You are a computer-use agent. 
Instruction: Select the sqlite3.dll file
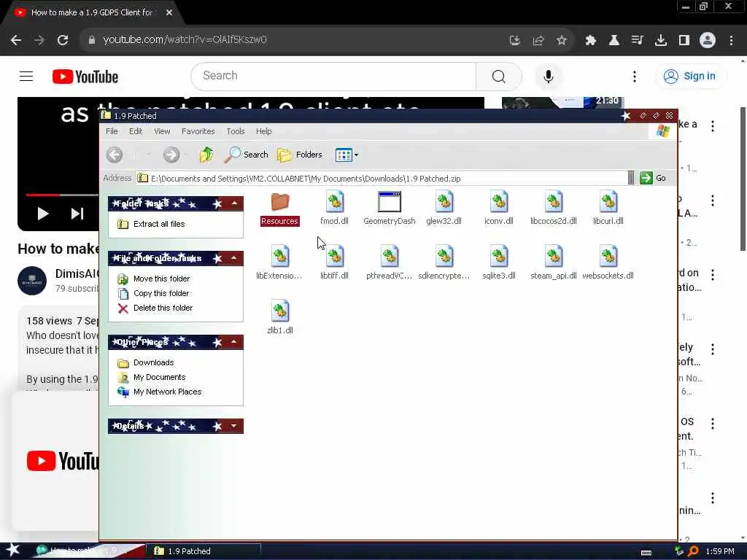tap(499, 262)
